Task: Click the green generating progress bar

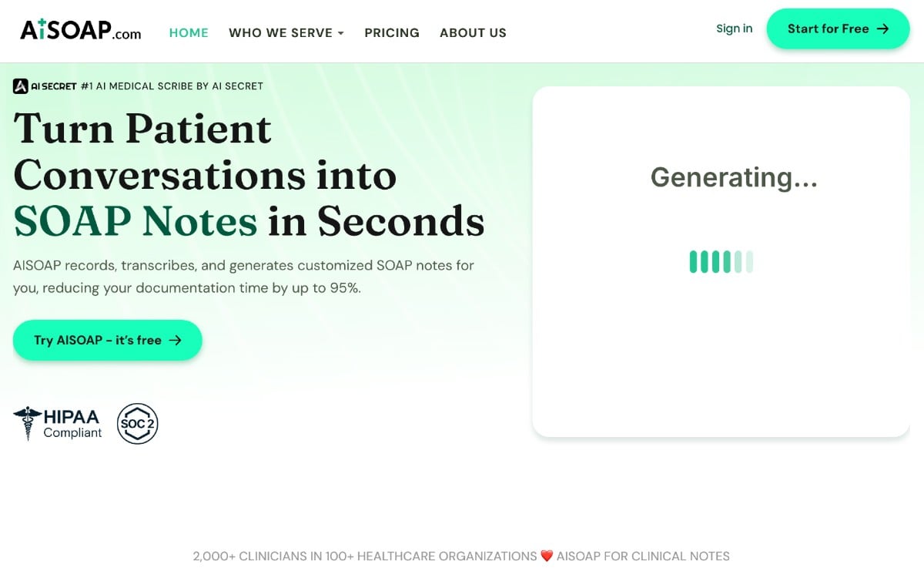Action: point(721,262)
